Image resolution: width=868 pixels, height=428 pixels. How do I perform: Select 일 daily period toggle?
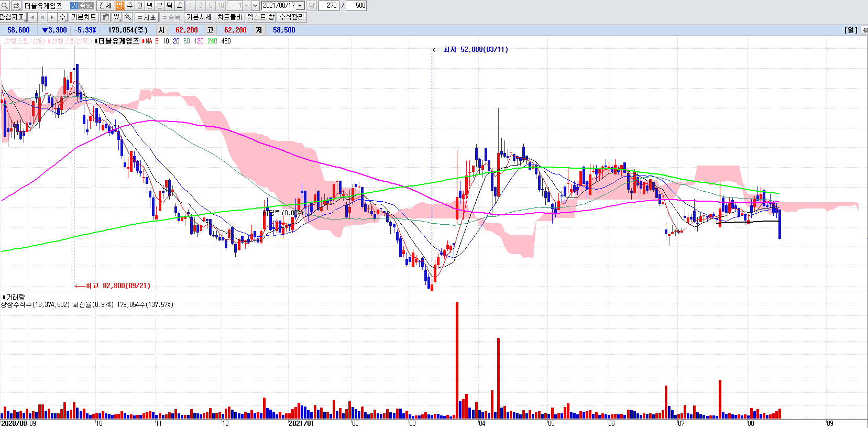119,6
